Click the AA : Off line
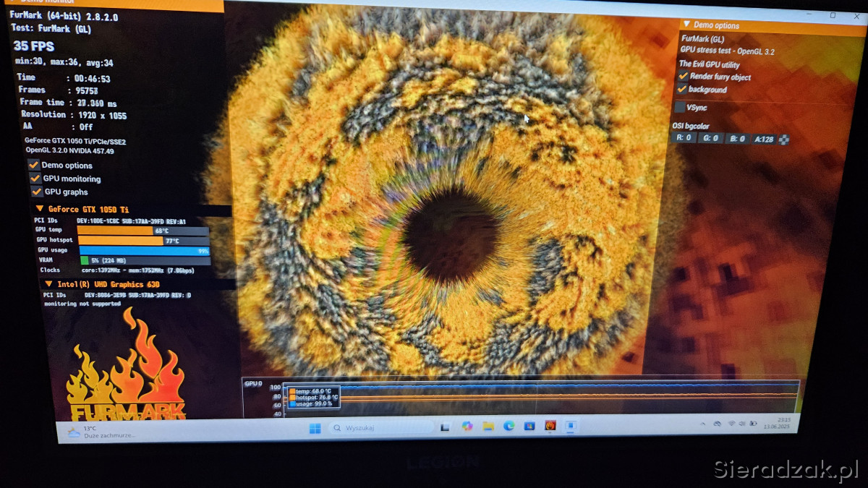This screenshot has height=488, width=868. tap(59, 127)
